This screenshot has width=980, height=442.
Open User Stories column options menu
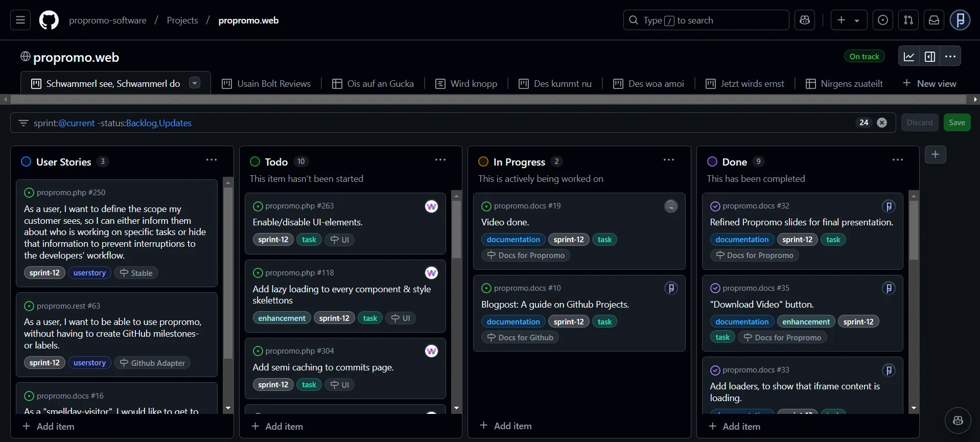212,160
